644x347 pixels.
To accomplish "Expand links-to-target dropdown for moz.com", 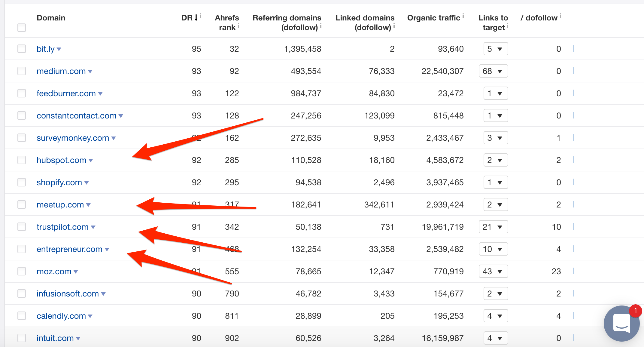I will pos(493,271).
